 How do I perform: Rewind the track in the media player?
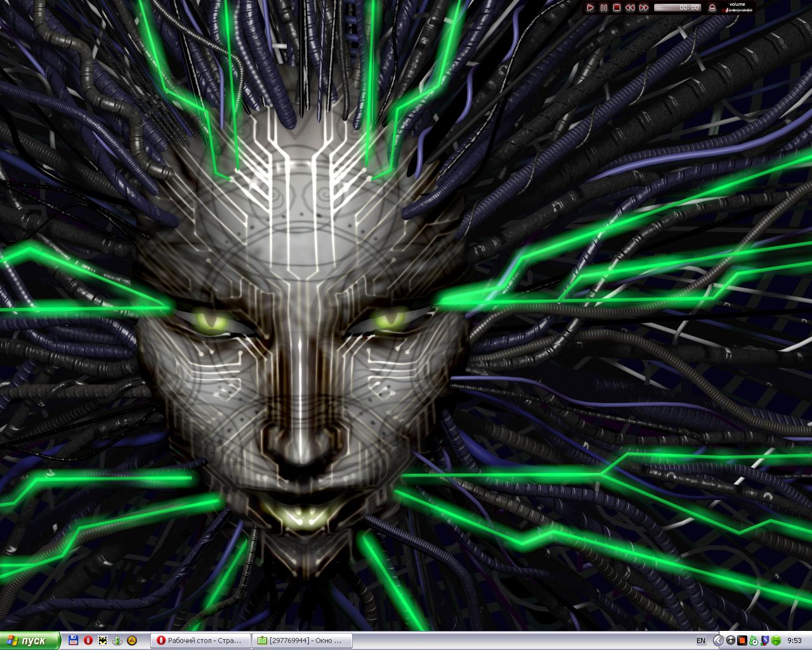click(630, 8)
